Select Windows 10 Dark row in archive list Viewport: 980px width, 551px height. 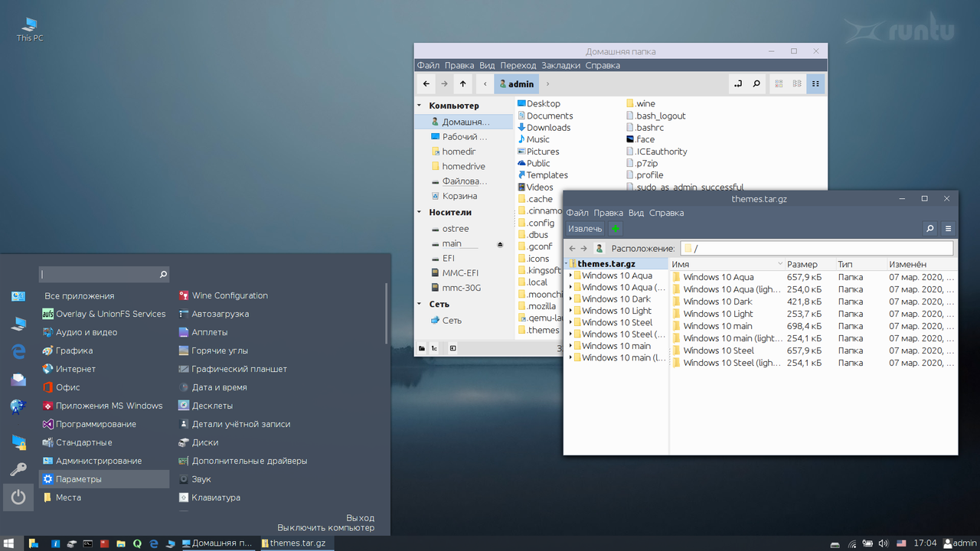(813, 302)
